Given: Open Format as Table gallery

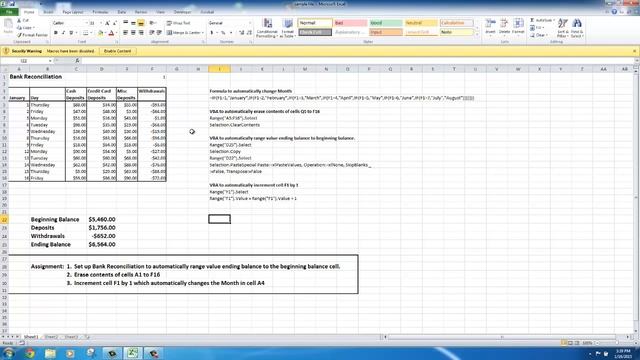Looking at the screenshot, I should pyautogui.click(x=288, y=28).
